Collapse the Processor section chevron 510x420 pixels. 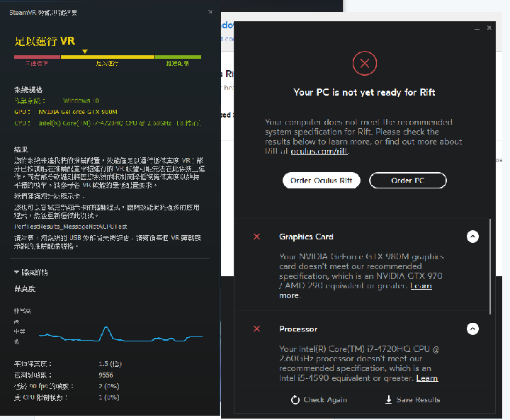coord(472,329)
